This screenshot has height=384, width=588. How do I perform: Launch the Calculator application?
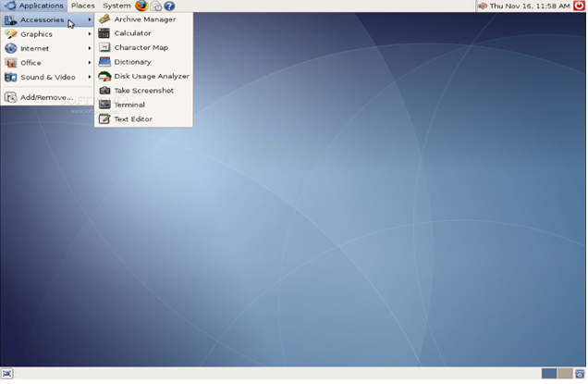pos(132,33)
